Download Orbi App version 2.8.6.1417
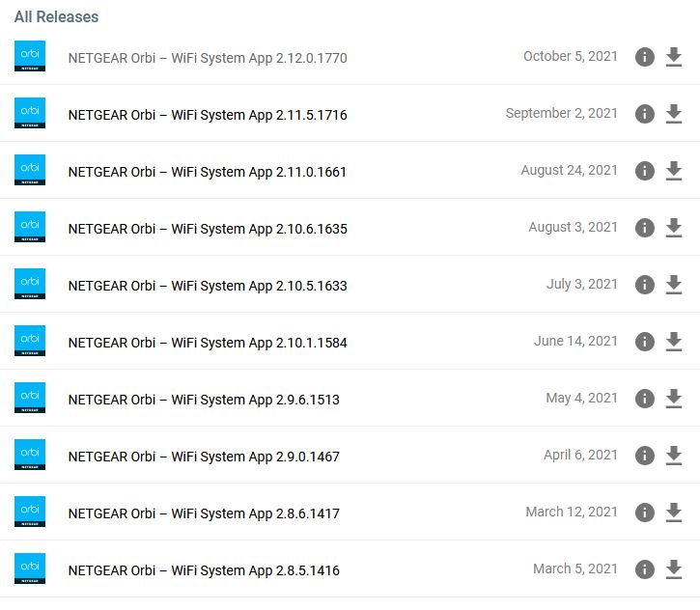The width and height of the screenshot is (700, 610). (673, 513)
